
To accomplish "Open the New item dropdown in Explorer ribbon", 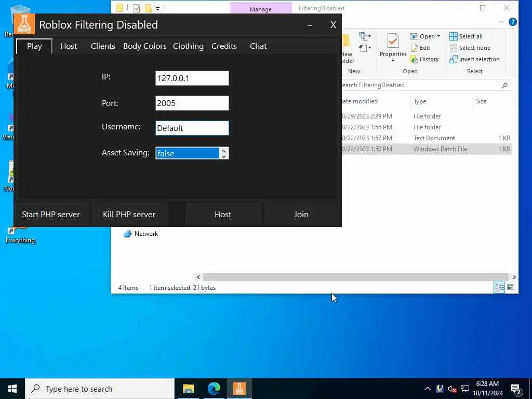I will (x=365, y=36).
